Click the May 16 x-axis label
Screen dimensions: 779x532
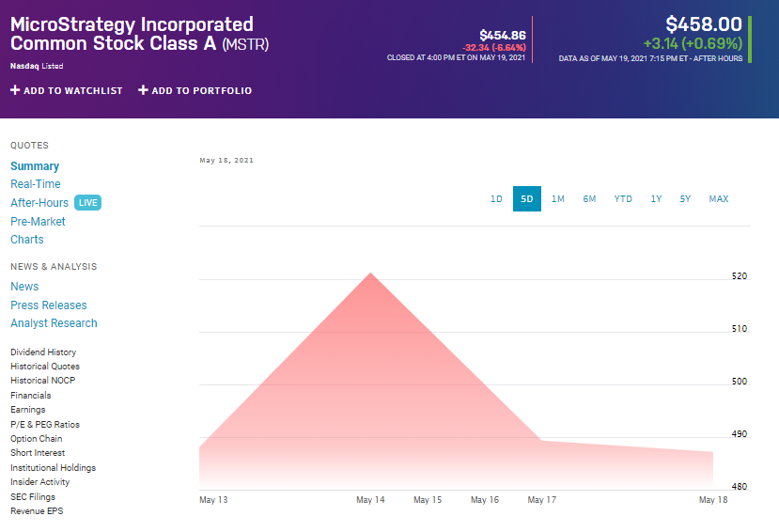(485, 500)
